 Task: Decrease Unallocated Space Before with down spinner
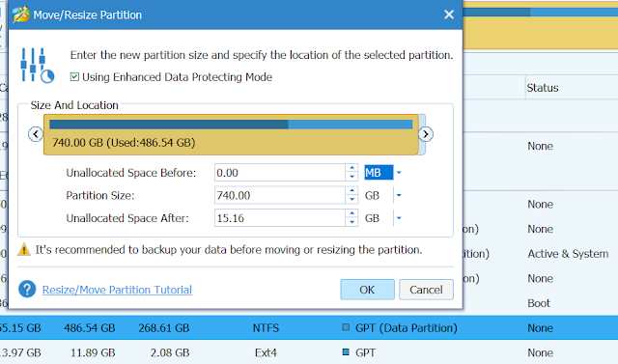[351, 177]
